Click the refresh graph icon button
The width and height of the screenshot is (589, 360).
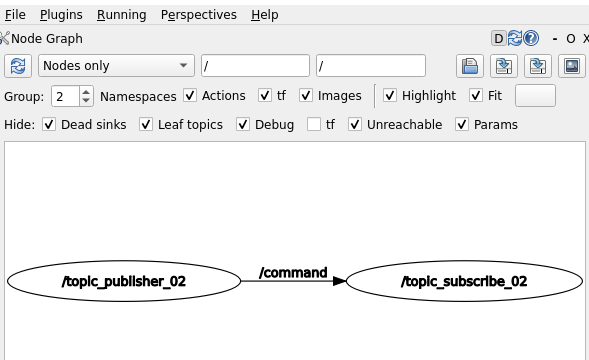point(18,66)
